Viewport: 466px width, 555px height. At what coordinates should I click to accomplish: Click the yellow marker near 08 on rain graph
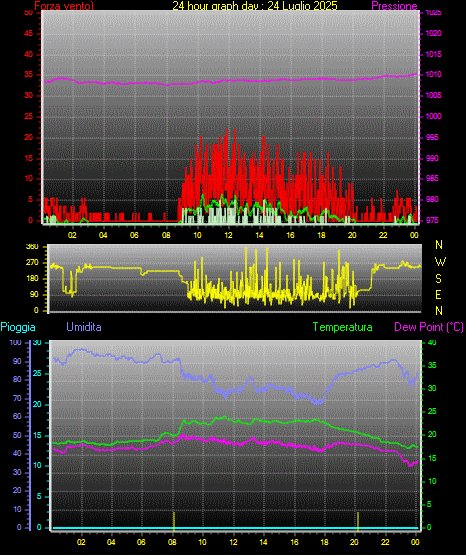coord(174,521)
